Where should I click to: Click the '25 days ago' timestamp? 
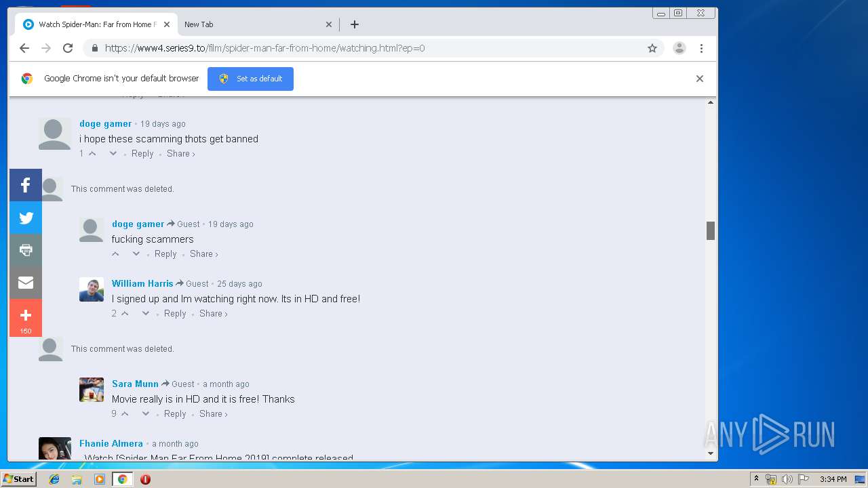[x=239, y=284]
